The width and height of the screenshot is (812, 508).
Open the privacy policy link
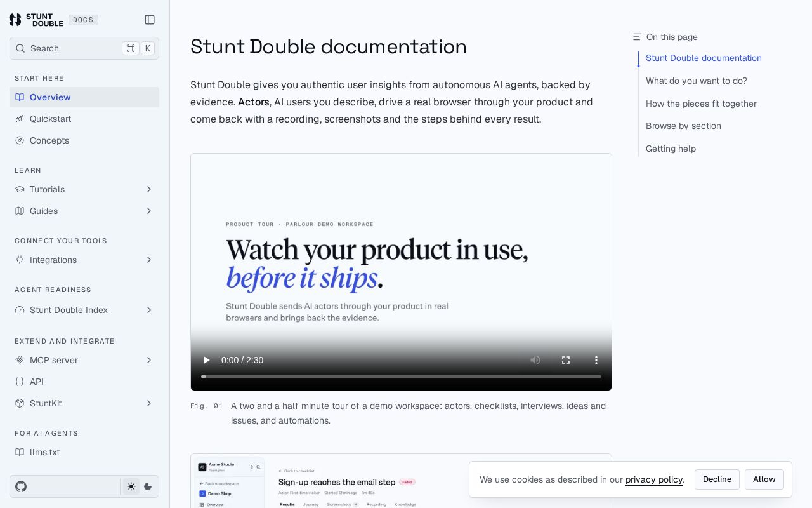[653, 479]
